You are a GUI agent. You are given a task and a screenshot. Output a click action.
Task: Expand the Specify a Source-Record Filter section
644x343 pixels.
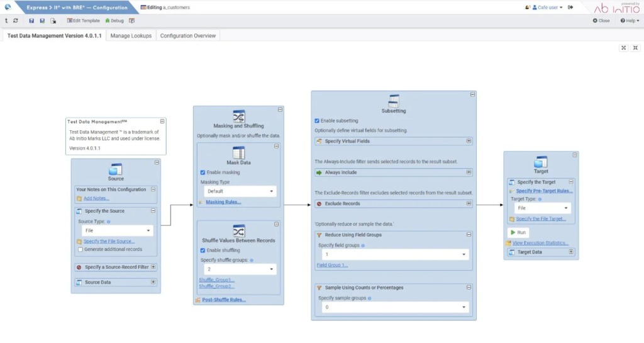click(x=153, y=267)
